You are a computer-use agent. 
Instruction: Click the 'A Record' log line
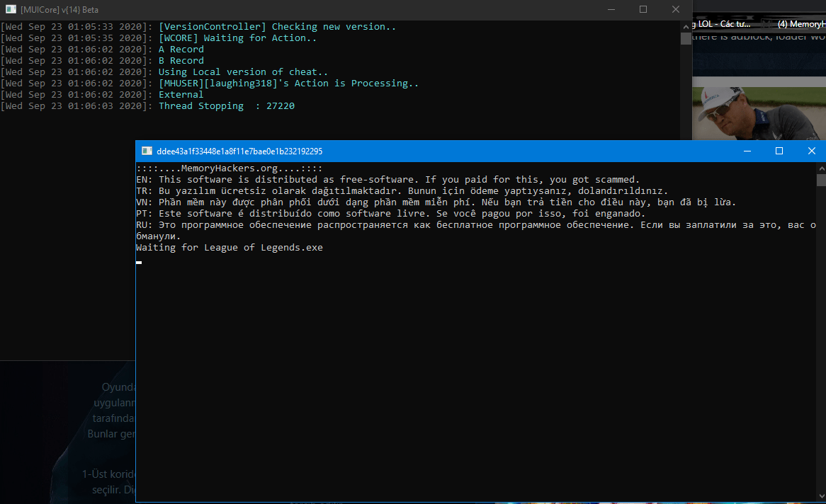[x=181, y=50]
